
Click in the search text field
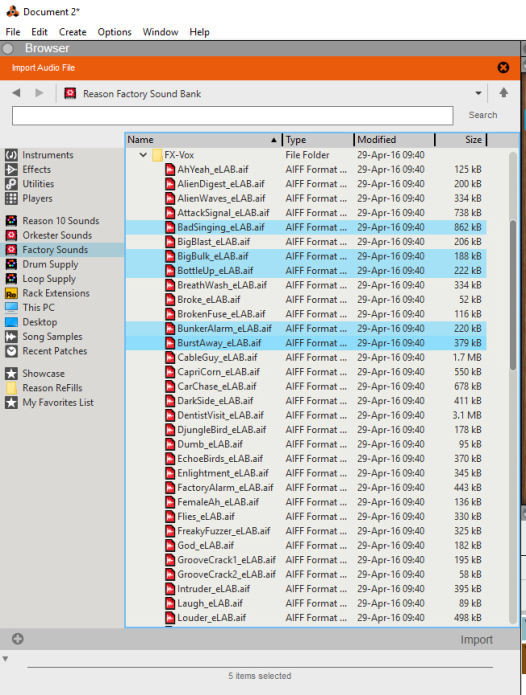[x=233, y=116]
